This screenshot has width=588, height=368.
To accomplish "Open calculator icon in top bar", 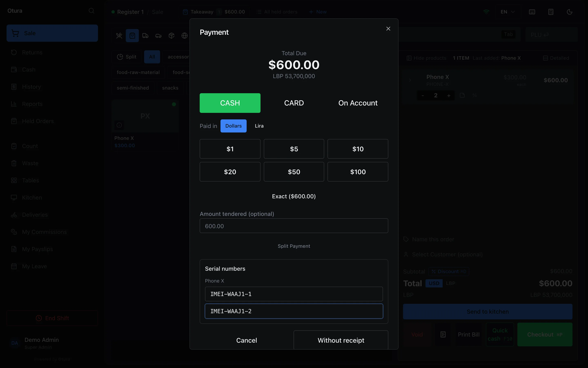I will click(x=551, y=12).
